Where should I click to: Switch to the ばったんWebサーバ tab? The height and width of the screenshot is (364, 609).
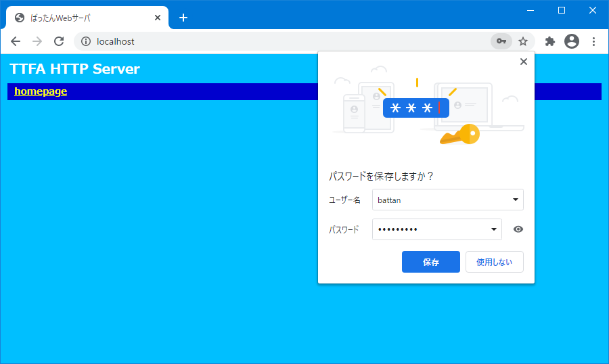[x=87, y=18]
